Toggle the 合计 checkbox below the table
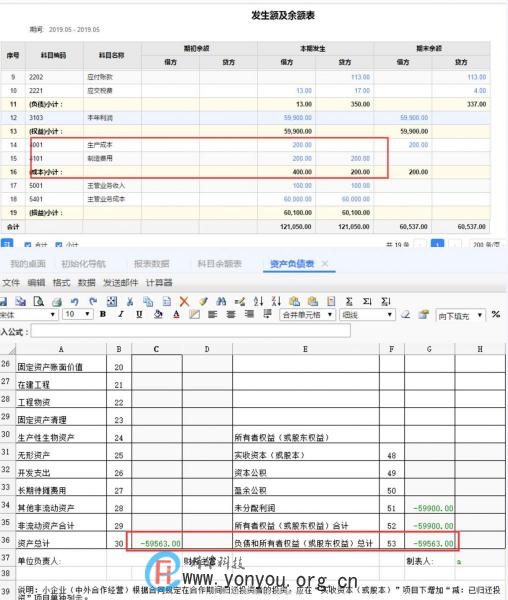This screenshot has height=600, width=508. [x=28, y=245]
